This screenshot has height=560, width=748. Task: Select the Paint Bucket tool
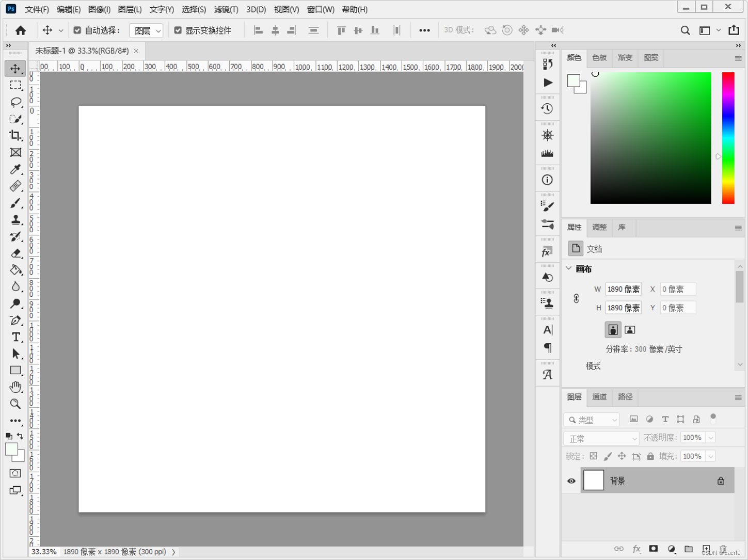point(15,269)
